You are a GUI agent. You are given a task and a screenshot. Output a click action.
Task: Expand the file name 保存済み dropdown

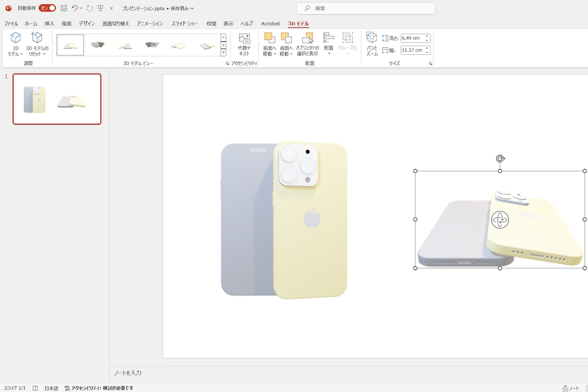coord(192,9)
